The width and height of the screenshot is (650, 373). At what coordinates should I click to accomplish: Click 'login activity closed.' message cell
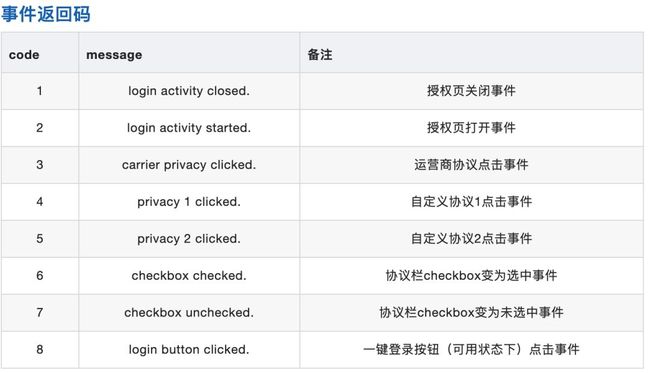coord(189,91)
